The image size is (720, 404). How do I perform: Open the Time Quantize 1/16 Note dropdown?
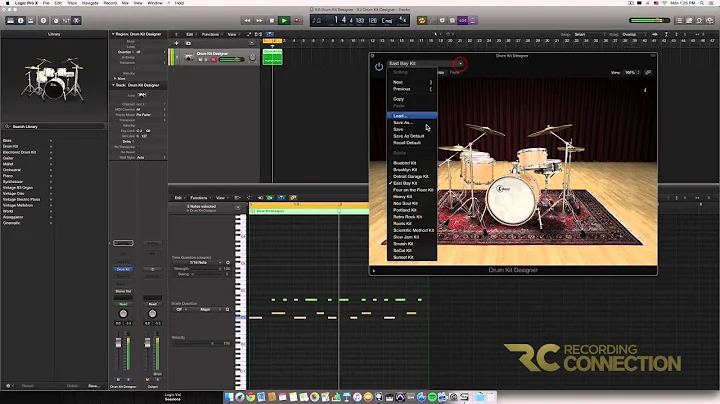tap(199, 263)
